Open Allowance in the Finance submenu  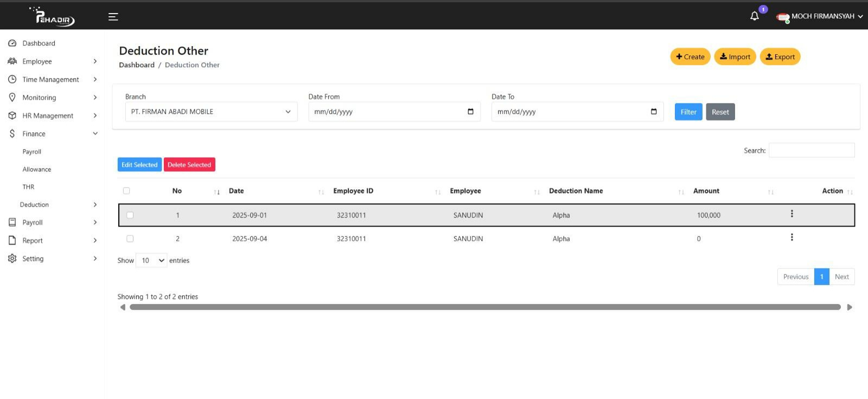37,170
